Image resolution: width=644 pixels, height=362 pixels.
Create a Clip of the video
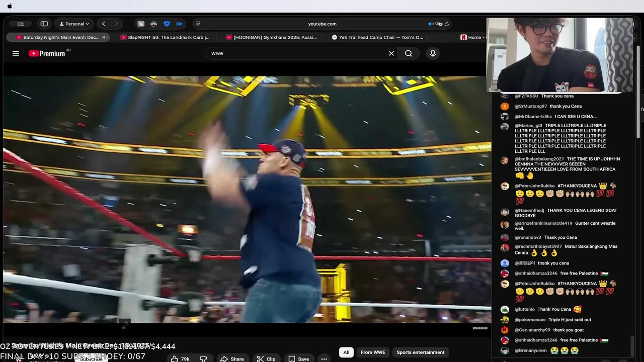pos(266,358)
